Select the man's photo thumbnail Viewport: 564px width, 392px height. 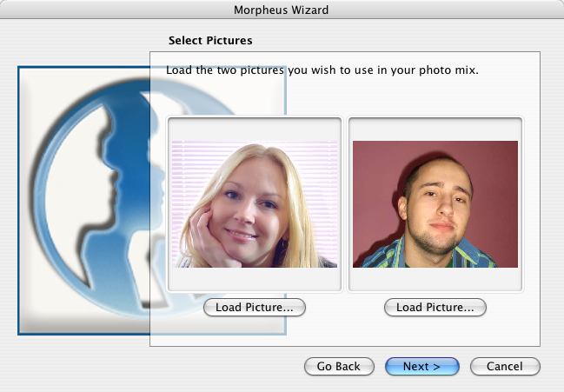click(435, 203)
